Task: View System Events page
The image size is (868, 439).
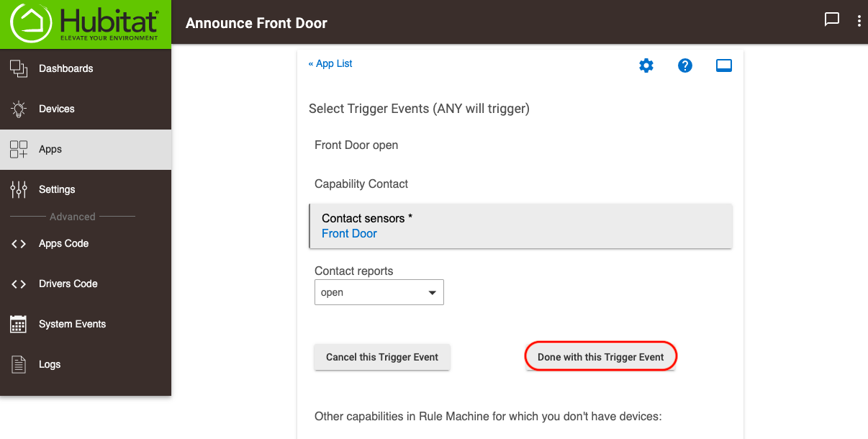Action: point(86,324)
